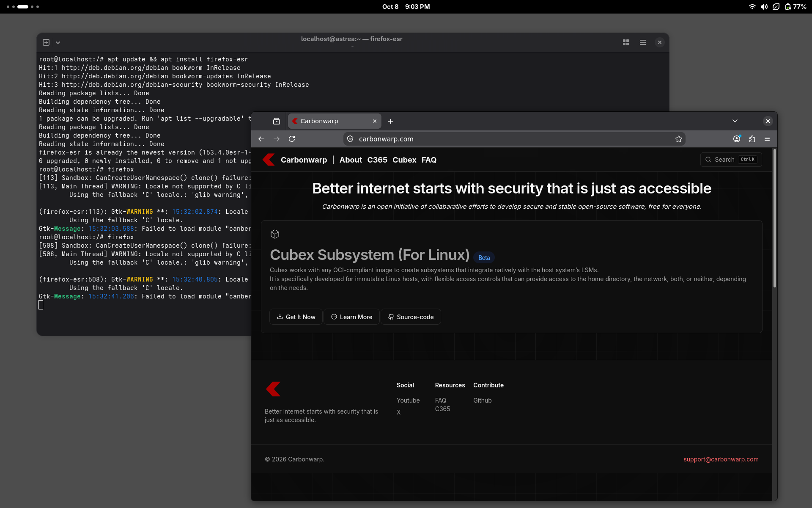Expand the terminal new-tab dropdown arrow
This screenshot has height=508, width=812.
point(58,42)
